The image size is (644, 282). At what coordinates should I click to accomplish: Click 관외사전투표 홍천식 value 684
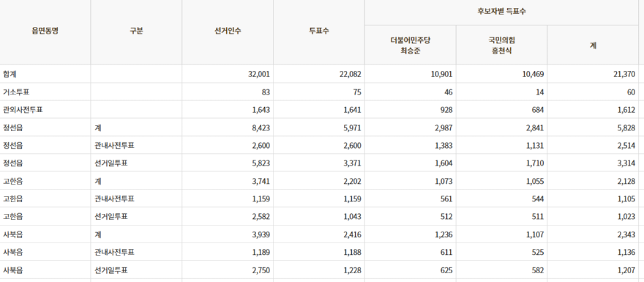click(x=537, y=110)
